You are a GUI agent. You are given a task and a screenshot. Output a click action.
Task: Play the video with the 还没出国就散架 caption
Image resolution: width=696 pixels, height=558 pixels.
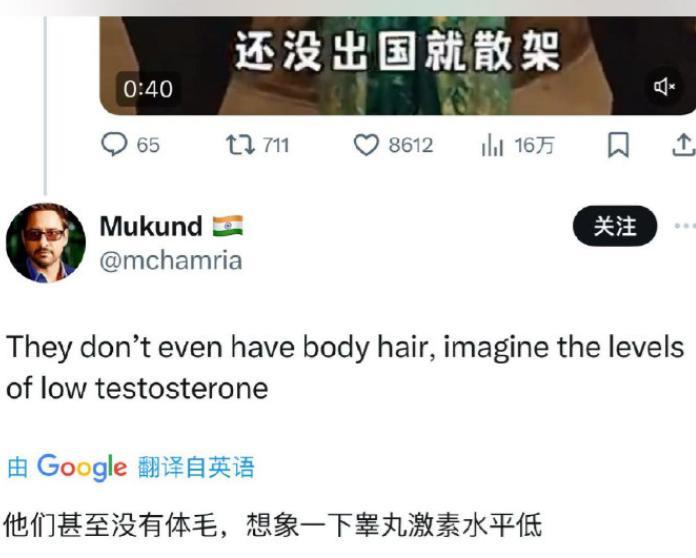coord(397,66)
